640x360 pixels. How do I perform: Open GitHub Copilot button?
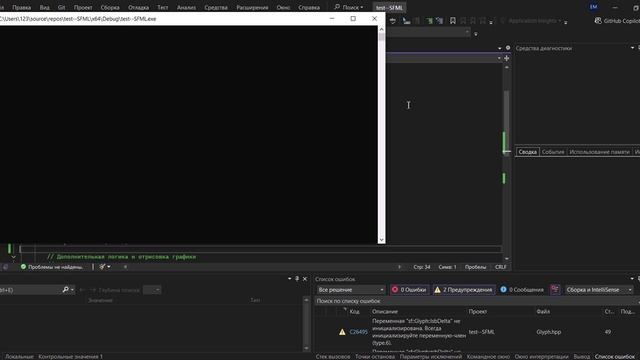[x=616, y=21]
